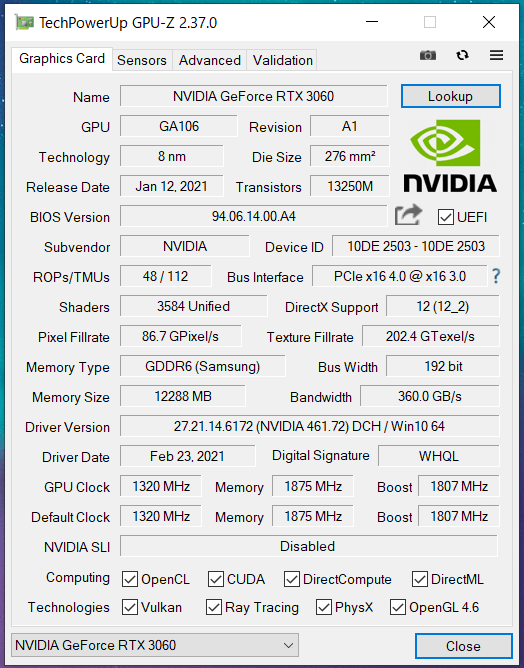
Task: Click the Default Clock field 1320 MHz
Action: click(x=161, y=516)
